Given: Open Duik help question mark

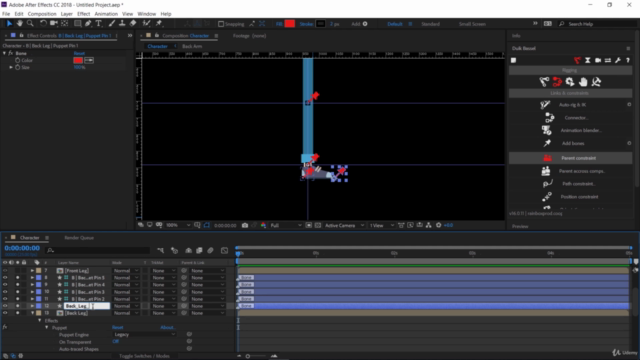Looking at the screenshot, I should [628, 60].
